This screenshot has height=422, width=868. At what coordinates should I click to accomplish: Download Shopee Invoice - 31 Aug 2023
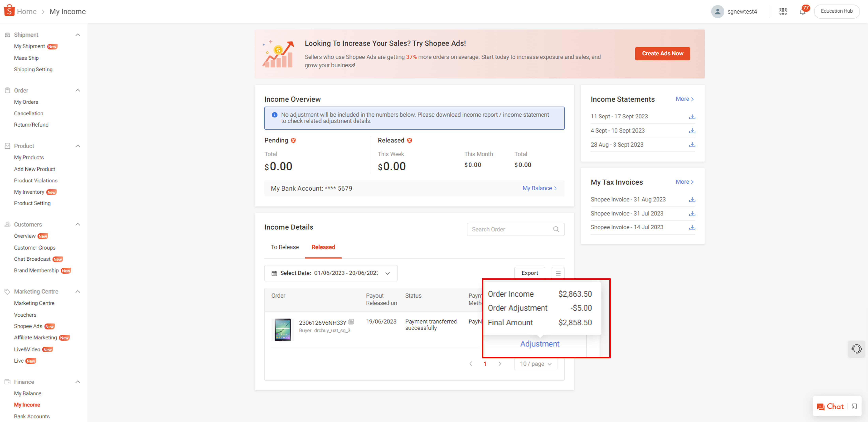point(692,199)
